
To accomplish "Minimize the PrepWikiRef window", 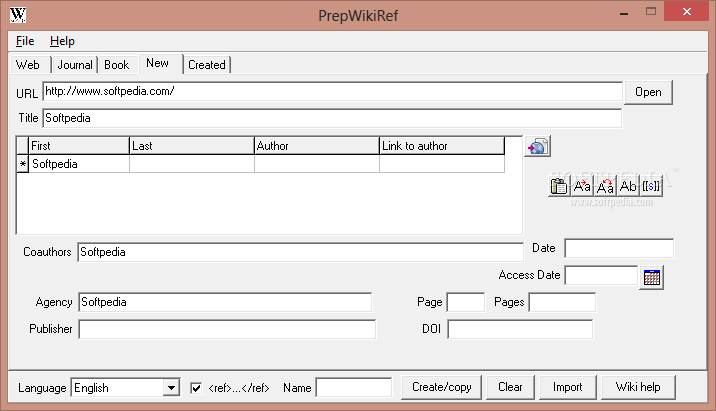I will tap(624, 13).
